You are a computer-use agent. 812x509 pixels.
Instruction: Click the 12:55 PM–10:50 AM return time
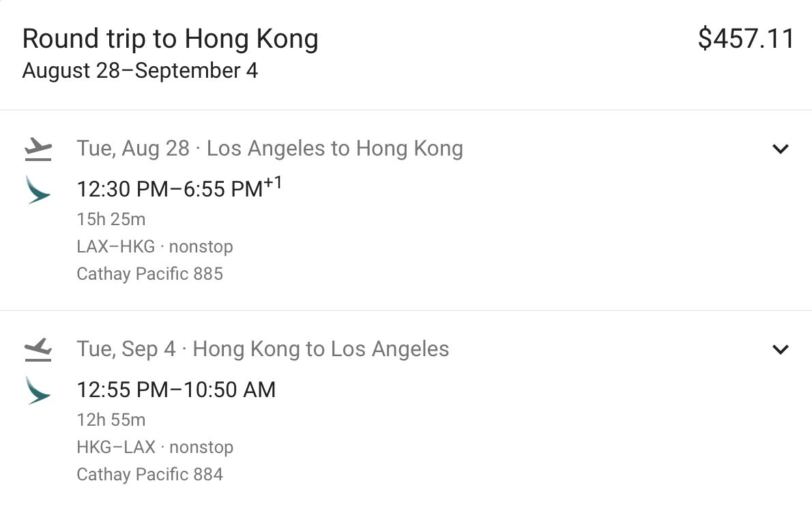tap(176, 390)
